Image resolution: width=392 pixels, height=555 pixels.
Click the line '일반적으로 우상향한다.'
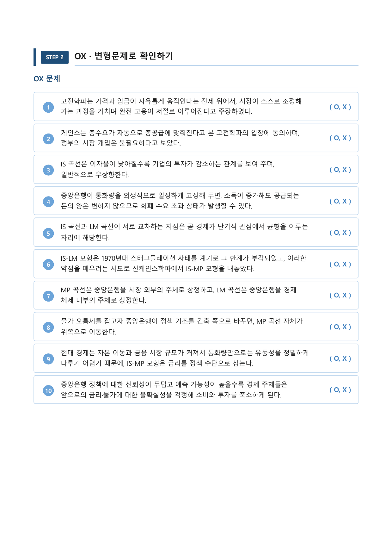pyautogui.click(x=95, y=175)
